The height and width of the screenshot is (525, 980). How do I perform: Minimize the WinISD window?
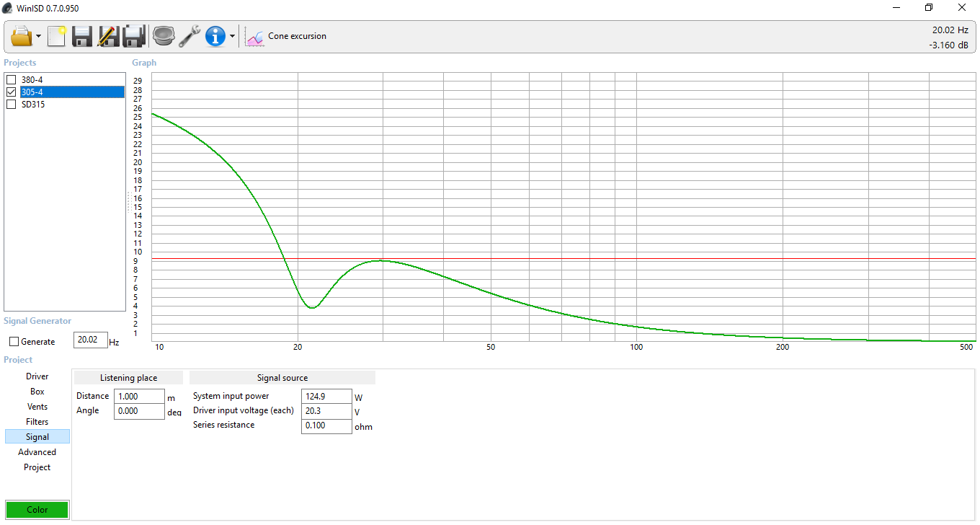(x=896, y=8)
